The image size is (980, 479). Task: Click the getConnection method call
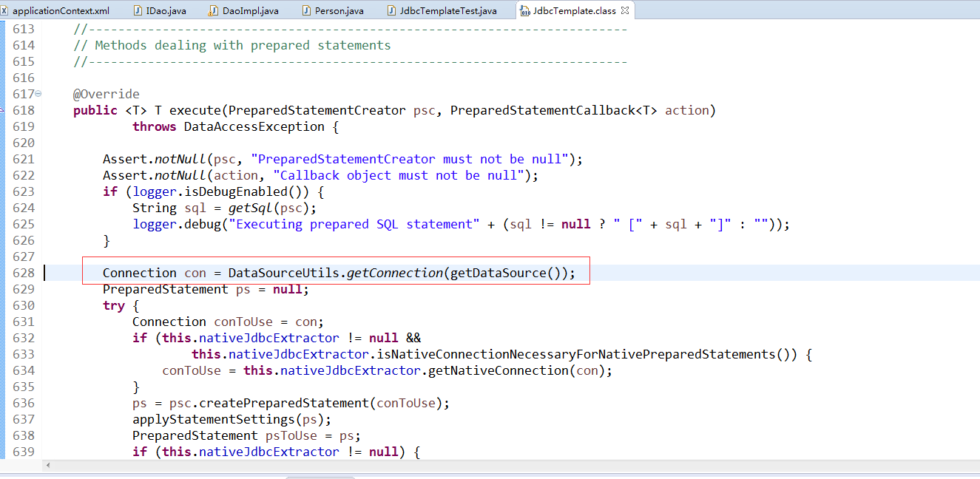point(394,273)
